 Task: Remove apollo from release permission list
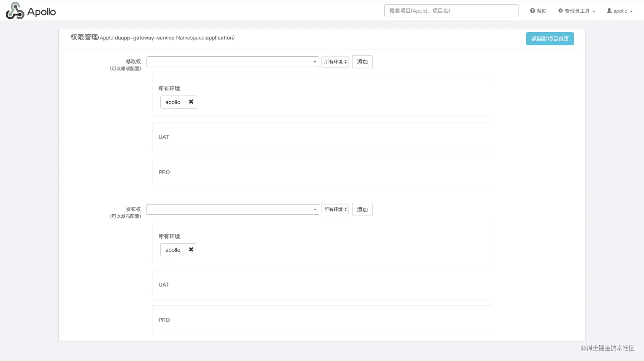coord(191,250)
